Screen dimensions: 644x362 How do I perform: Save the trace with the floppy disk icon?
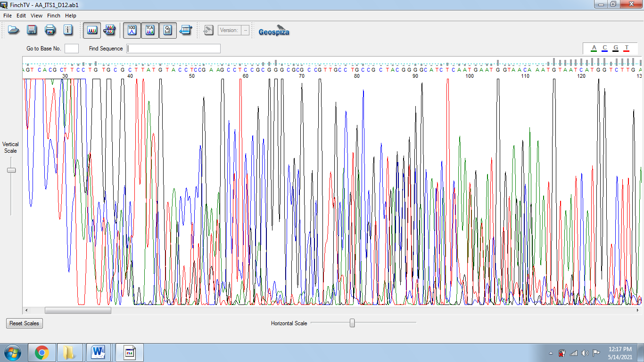32,30
